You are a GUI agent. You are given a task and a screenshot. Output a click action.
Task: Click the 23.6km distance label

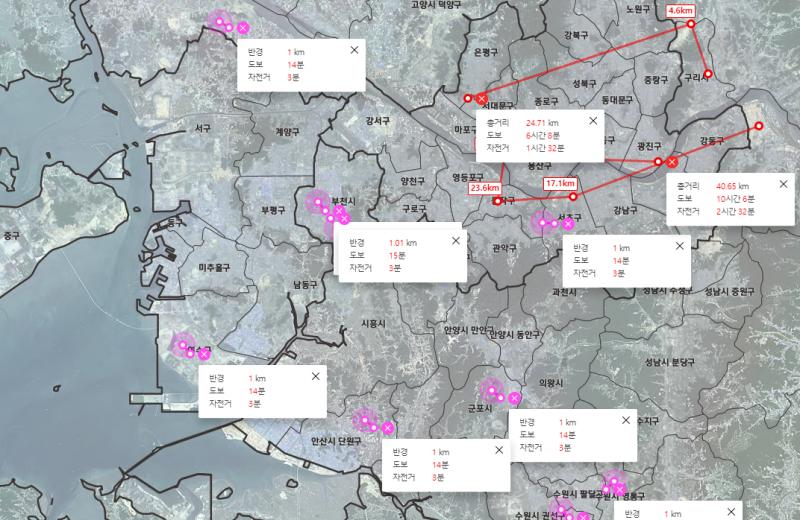pos(485,188)
